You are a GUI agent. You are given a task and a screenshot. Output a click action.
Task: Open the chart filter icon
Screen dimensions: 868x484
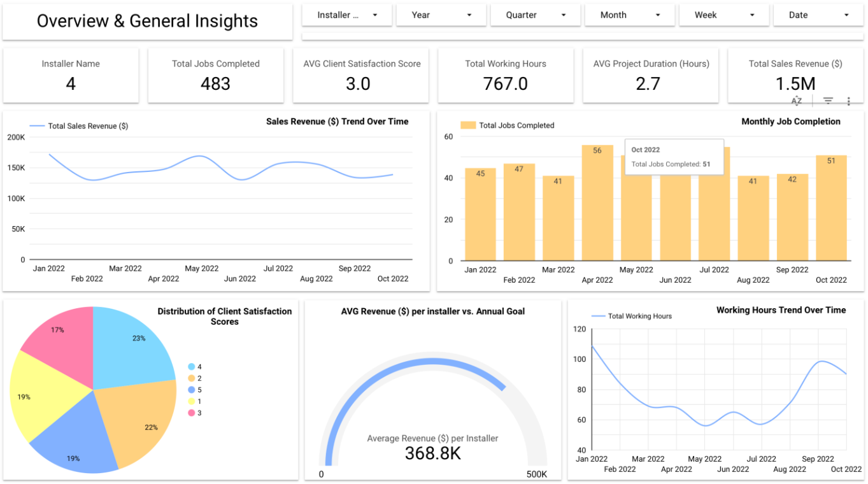coord(828,101)
